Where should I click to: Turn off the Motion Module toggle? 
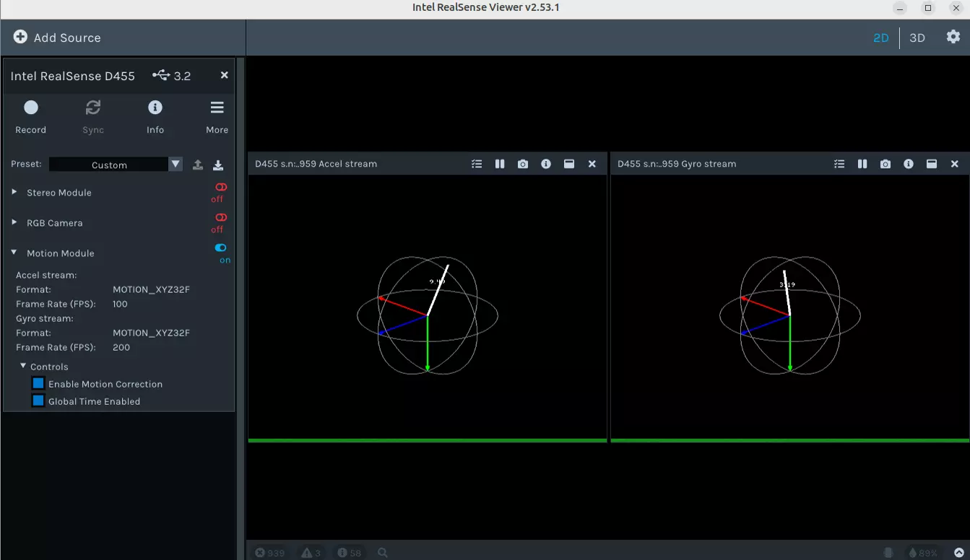pyautogui.click(x=221, y=248)
